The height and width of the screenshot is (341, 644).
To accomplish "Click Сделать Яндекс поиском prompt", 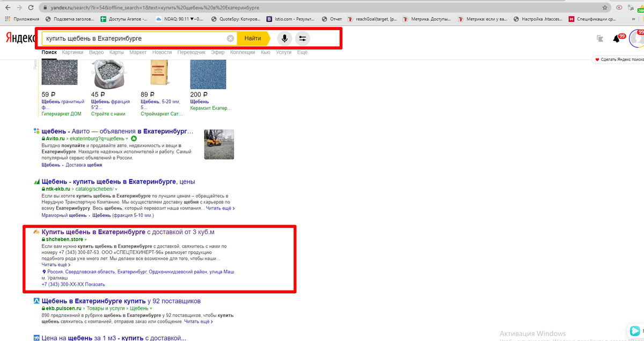I will pos(619,60).
